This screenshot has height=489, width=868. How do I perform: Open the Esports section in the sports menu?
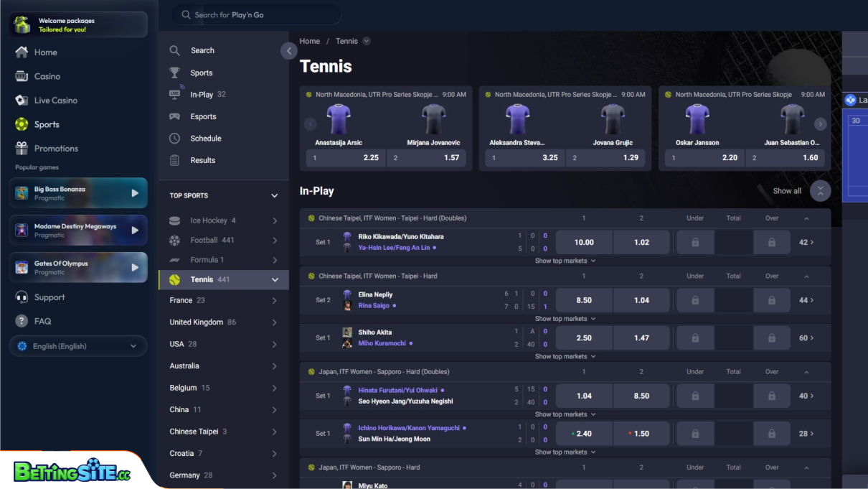click(x=204, y=116)
